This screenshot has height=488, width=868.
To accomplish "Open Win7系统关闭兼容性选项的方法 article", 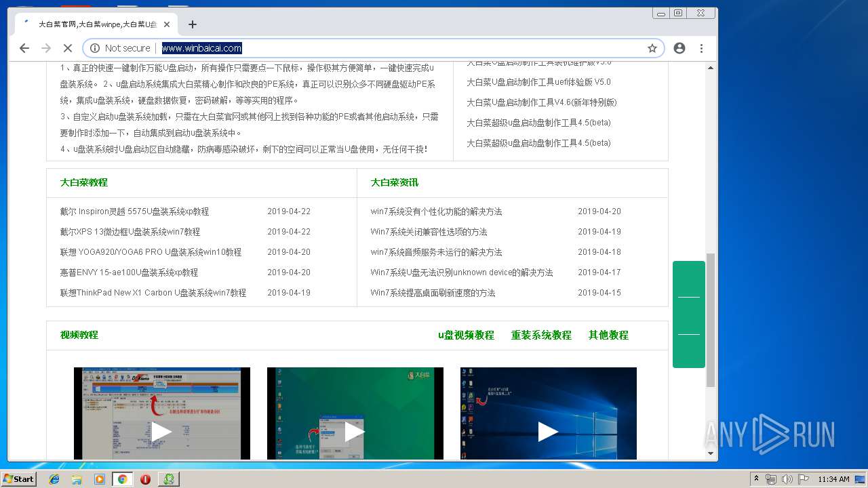I will point(429,232).
